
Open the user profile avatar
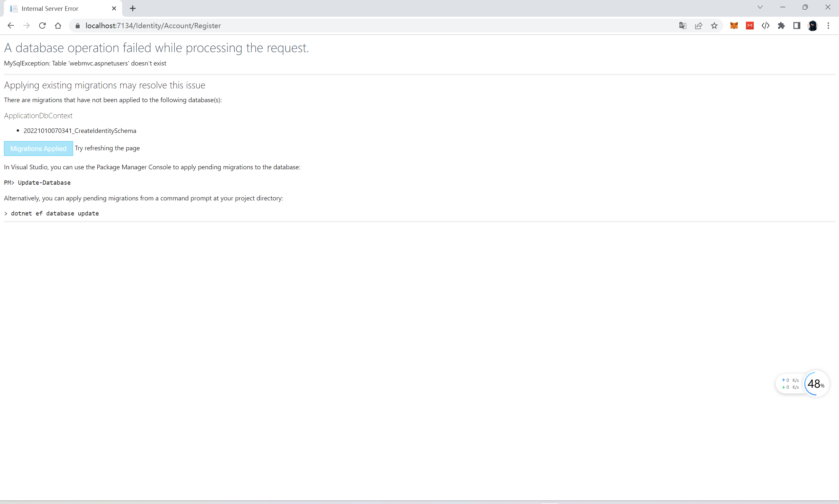812,26
